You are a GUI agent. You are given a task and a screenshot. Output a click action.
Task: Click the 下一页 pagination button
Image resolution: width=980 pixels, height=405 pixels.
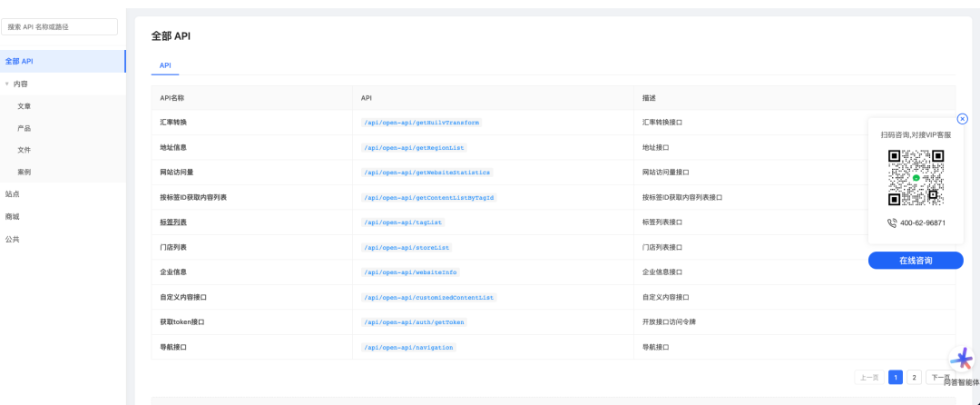coord(939,377)
